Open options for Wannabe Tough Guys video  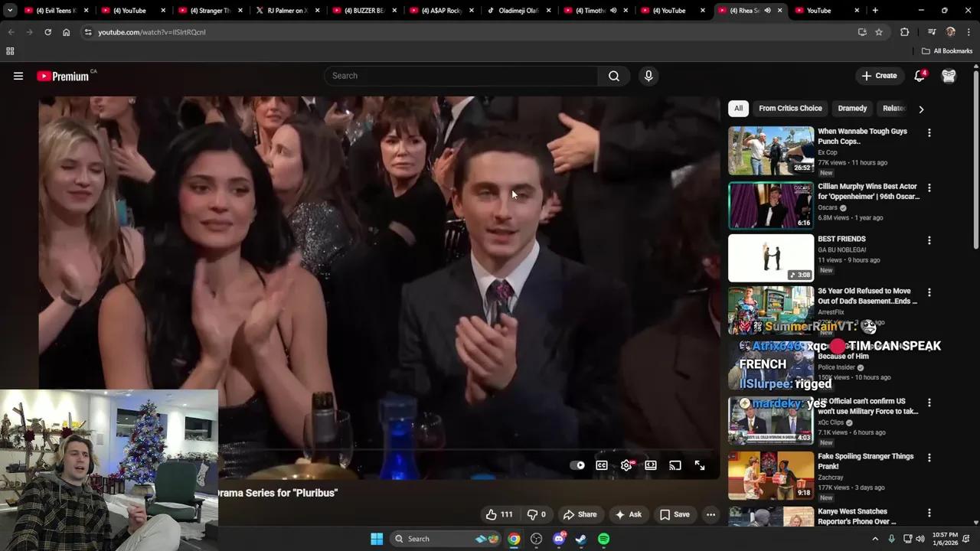(929, 133)
